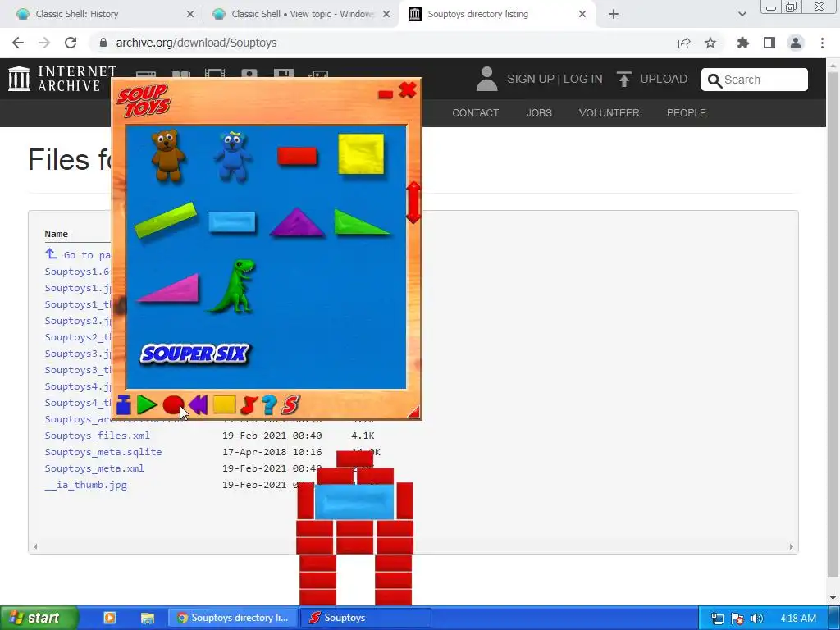Go back in browser history
The width and height of the screenshot is (840, 630).
[x=18, y=43]
